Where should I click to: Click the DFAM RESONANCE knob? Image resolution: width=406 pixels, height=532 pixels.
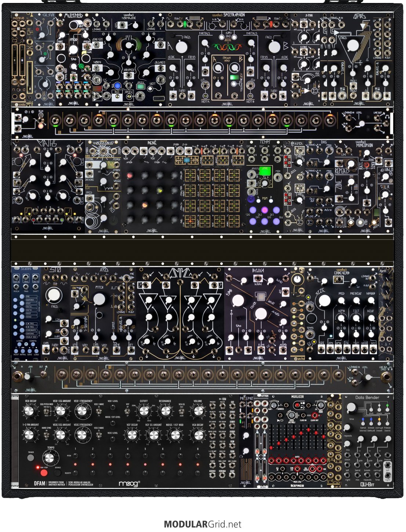(x=165, y=411)
